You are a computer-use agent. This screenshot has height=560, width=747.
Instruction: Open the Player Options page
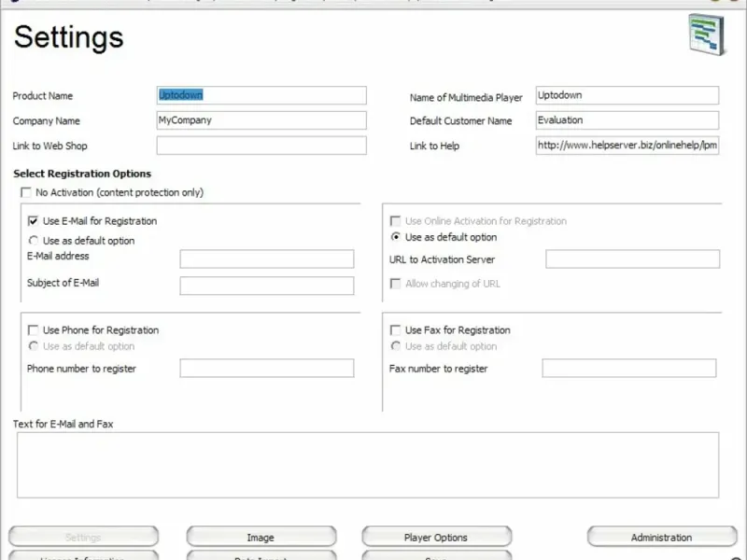tap(436, 538)
